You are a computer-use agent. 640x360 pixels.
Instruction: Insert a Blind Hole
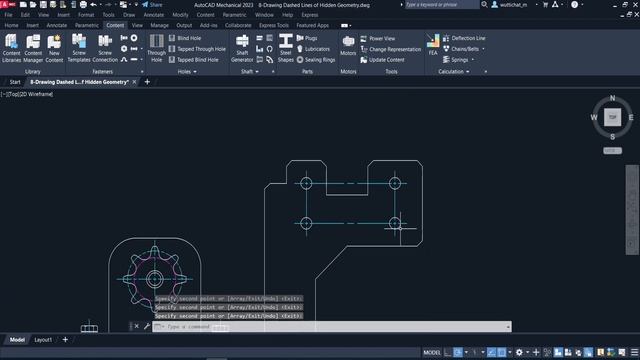coord(185,38)
